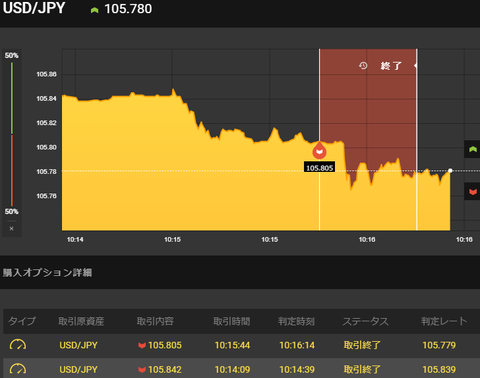The image size is (480, 378).
Task: Select the red entry marker on chart
Action: coord(319,150)
